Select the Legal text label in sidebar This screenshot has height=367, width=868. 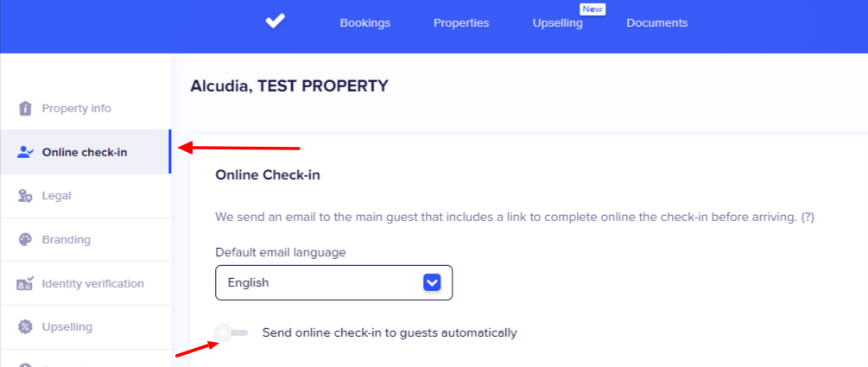point(57,196)
